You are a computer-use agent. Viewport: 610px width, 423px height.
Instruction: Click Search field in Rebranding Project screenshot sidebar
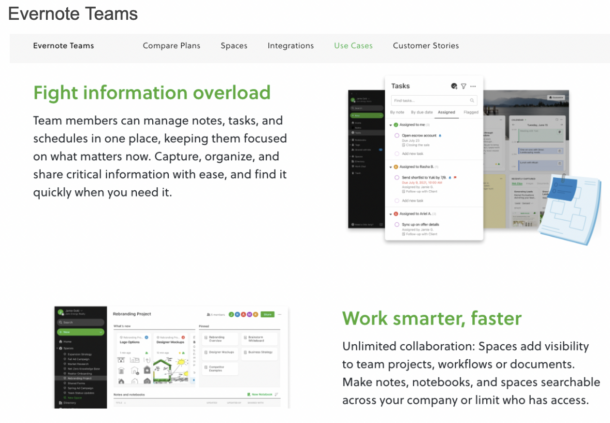(81, 323)
